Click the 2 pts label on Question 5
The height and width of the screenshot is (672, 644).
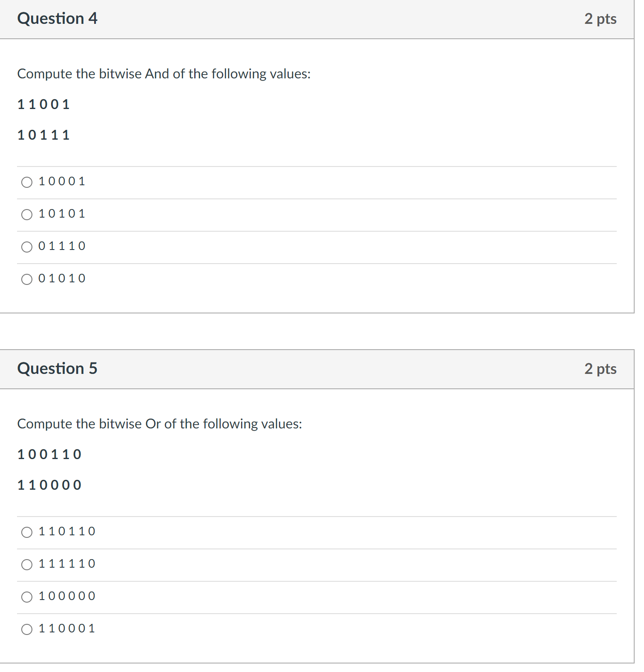click(601, 369)
